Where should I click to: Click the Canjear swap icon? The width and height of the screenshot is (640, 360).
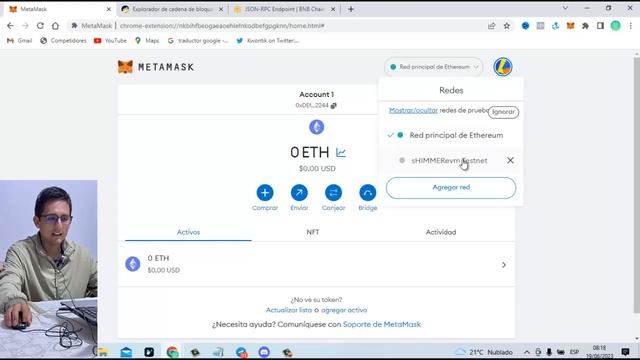pyautogui.click(x=333, y=193)
